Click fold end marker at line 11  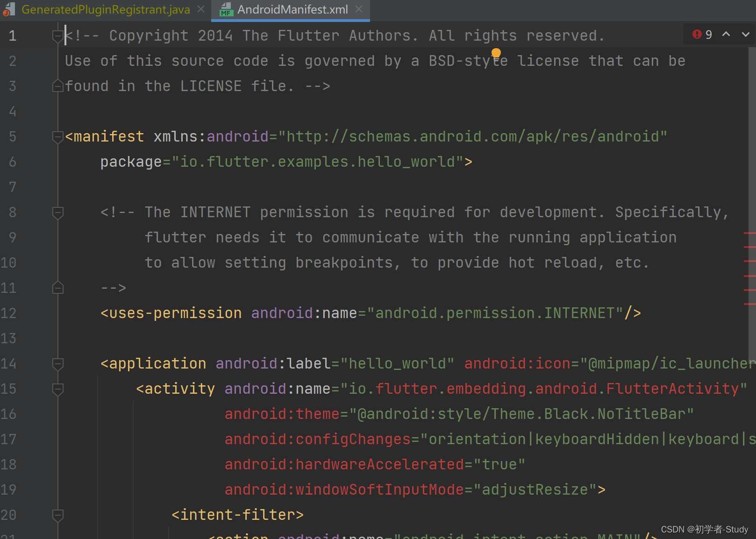pyautogui.click(x=58, y=288)
